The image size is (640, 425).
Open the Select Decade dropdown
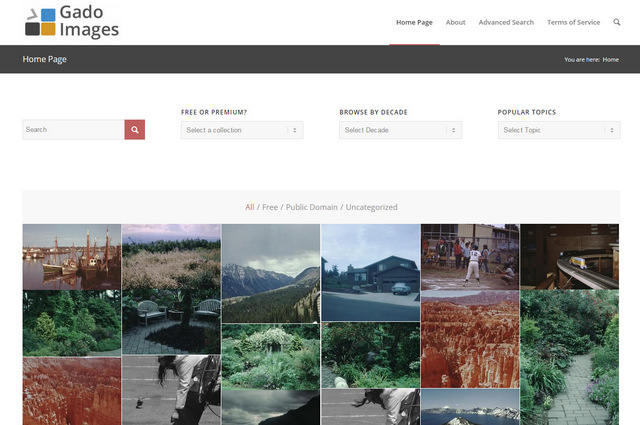[x=399, y=130]
